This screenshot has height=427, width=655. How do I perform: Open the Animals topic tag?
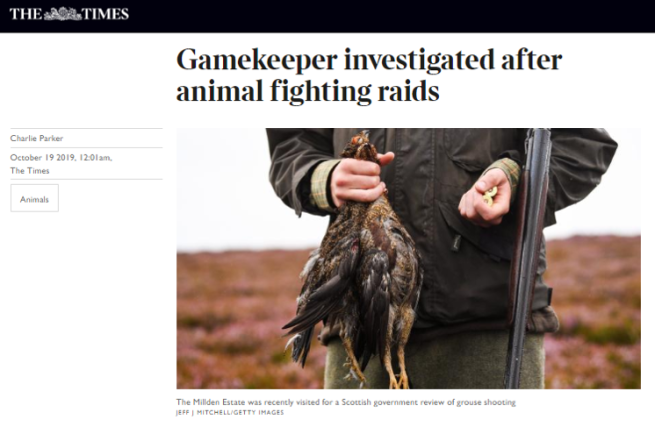pos(35,198)
